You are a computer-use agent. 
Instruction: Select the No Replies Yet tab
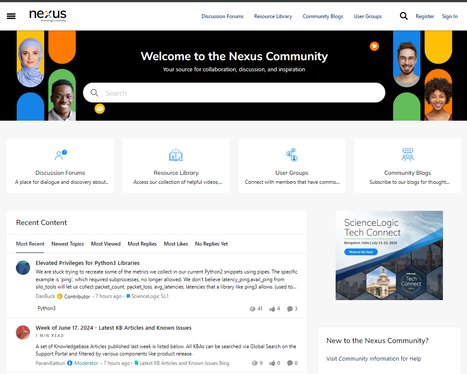click(x=211, y=244)
